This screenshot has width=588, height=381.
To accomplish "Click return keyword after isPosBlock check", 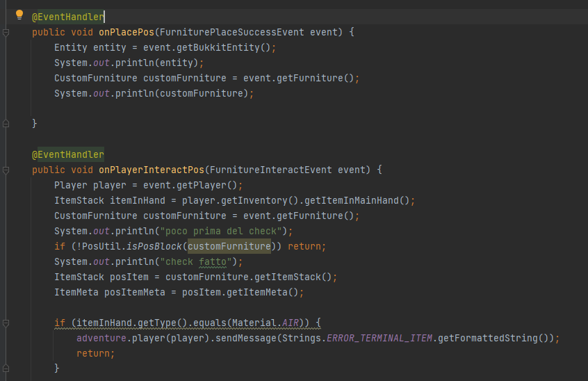I will (304, 246).
